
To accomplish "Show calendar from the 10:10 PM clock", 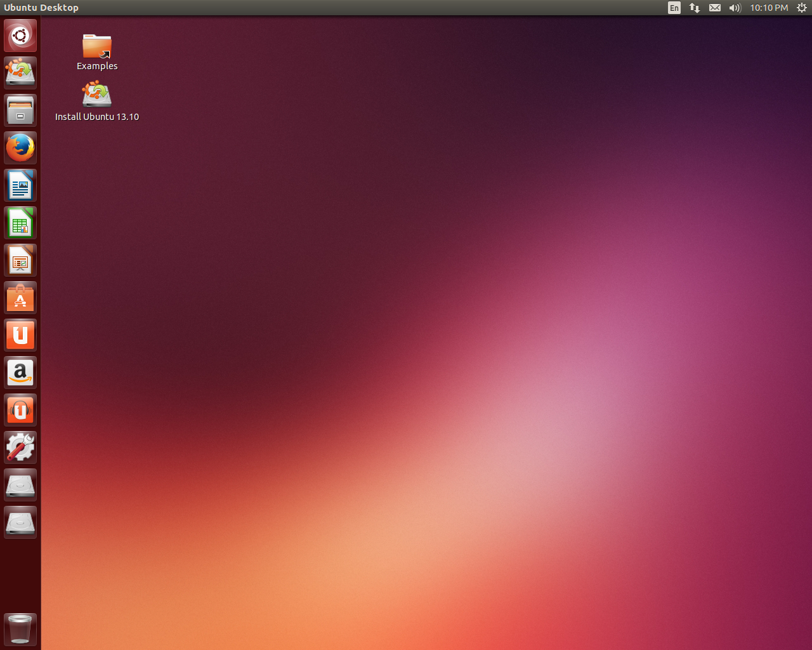I will [769, 8].
